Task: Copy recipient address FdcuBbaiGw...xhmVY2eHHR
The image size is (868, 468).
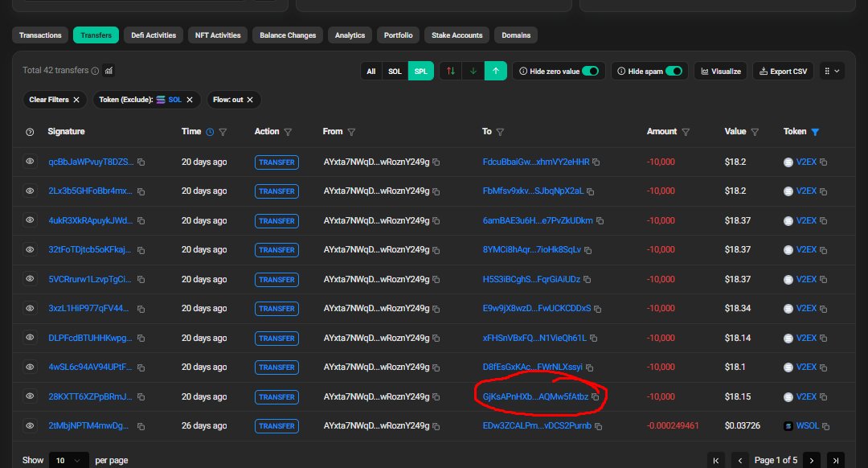Action: point(596,162)
